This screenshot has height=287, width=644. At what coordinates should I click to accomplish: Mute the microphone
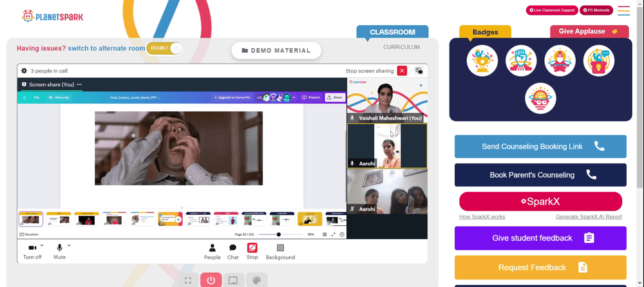(59, 251)
